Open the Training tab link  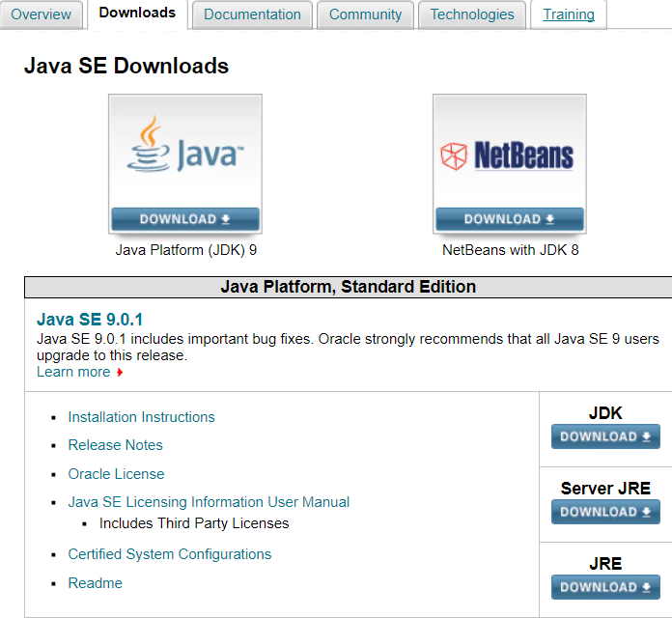coord(569,14)
